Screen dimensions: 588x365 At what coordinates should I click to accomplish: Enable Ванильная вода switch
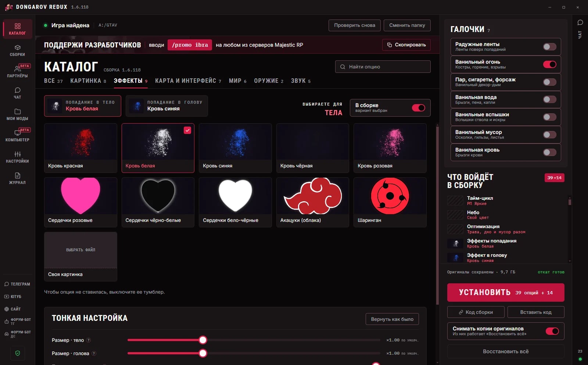point(549,99)
